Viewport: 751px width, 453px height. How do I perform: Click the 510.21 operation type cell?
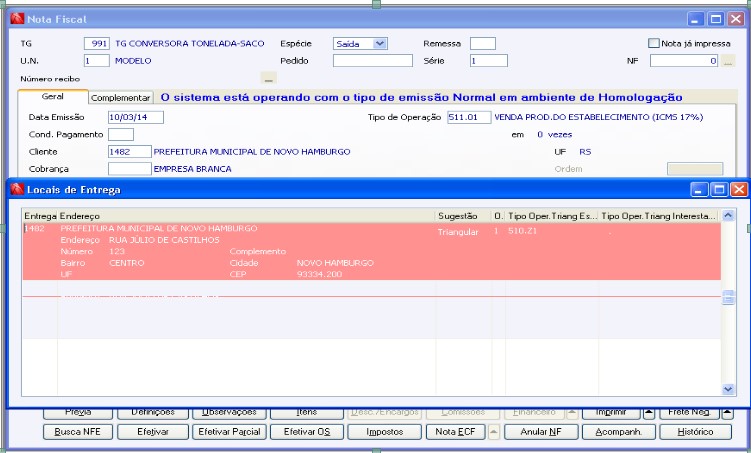pos(523,231)
